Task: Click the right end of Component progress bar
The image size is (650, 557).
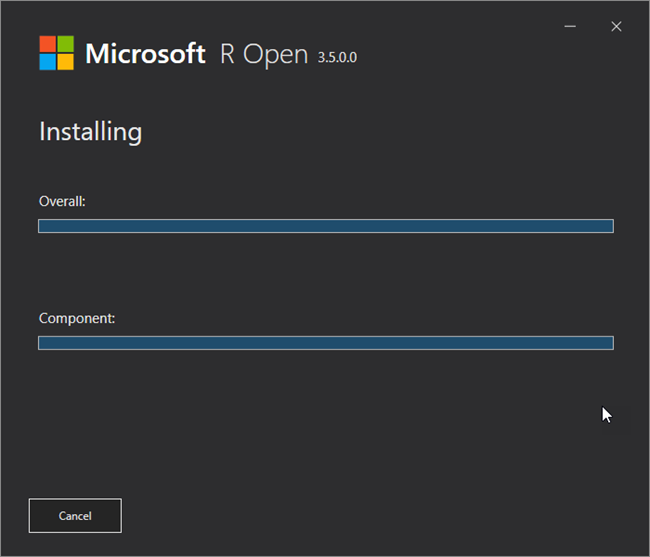Action: [x=607, y=343]
